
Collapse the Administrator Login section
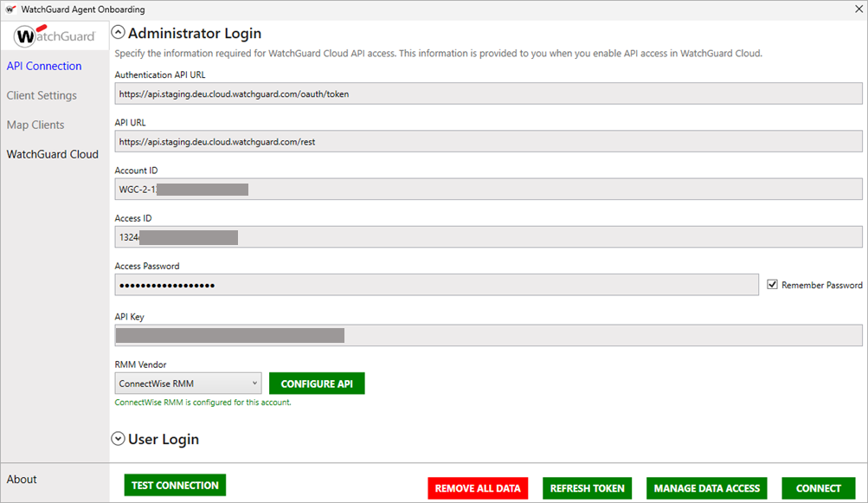117,32
